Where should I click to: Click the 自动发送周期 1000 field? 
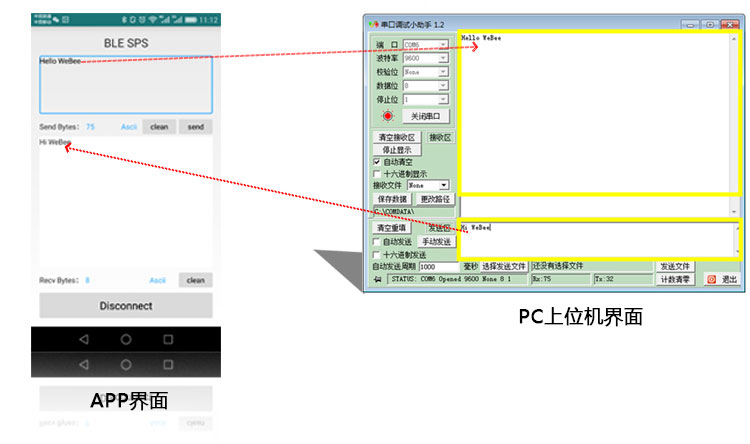tap(439, 266)
